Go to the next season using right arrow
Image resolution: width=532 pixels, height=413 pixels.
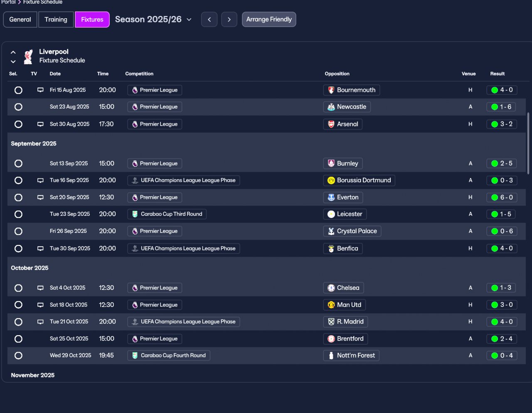pos(229,20)
